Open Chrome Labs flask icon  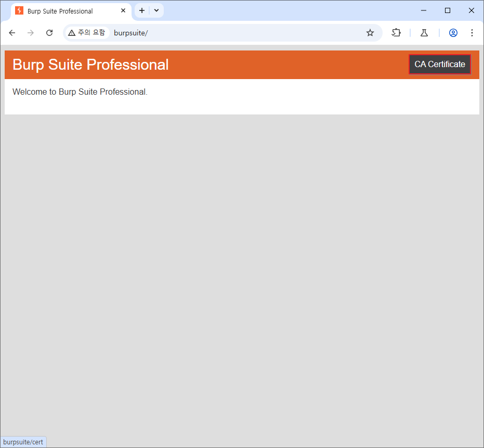424,33
